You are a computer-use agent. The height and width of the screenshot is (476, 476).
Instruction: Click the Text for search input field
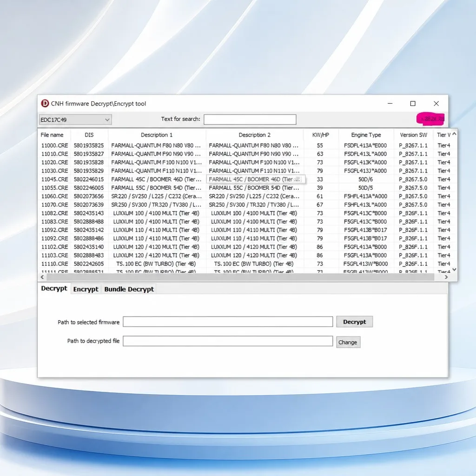(x=250, y=119)
